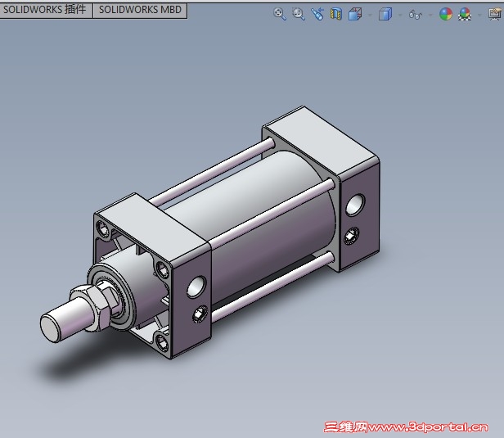The width and height of the screenshot is (504, 438).
Task: Expand the View Orientation dropdown arrow
Action: coord(370,15)
